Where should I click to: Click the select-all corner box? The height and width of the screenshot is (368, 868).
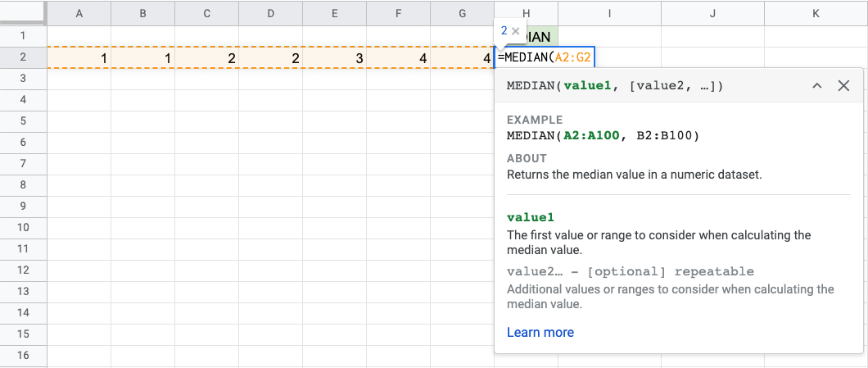(x=23, y=13)
